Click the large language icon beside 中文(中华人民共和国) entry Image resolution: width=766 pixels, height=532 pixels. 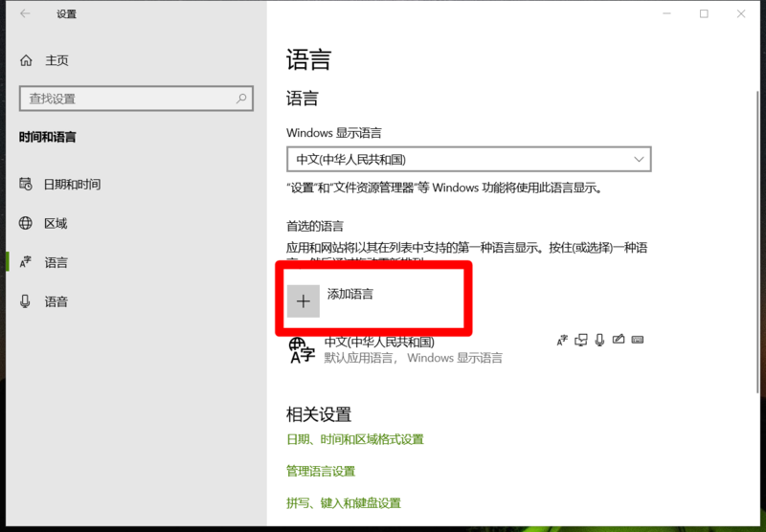click(302, 350)
